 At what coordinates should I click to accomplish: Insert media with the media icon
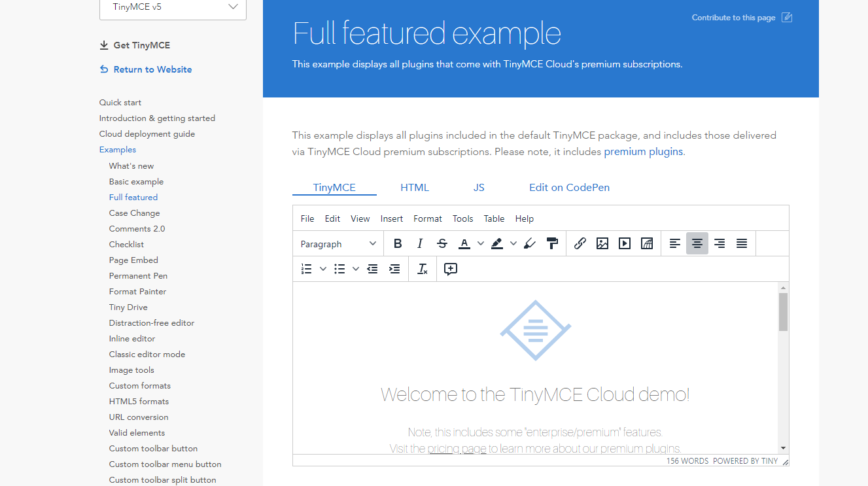click(x=624, y=243)
